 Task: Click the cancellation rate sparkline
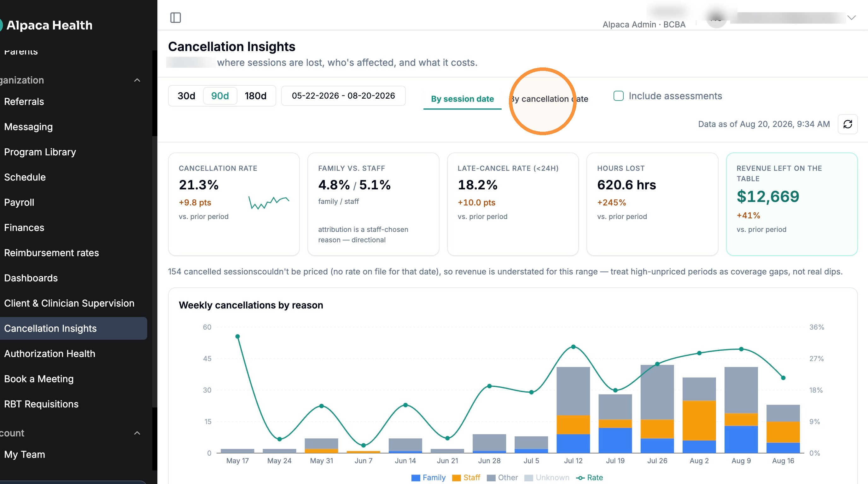269,203
